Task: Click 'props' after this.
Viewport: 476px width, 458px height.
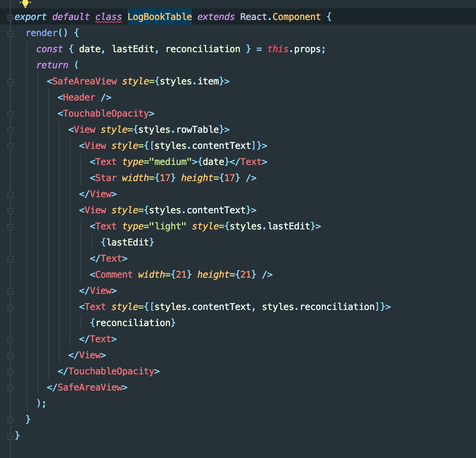Action: tap(307, 49)
